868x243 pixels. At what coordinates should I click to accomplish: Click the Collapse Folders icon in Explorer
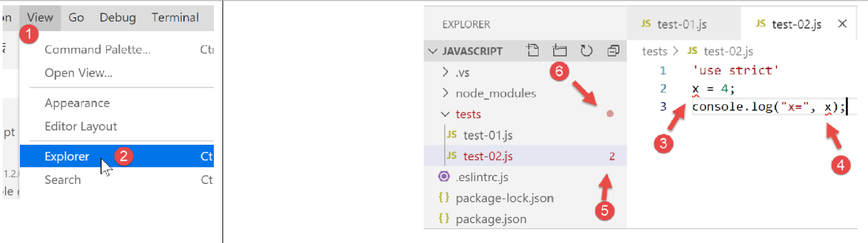coord(612,50)
